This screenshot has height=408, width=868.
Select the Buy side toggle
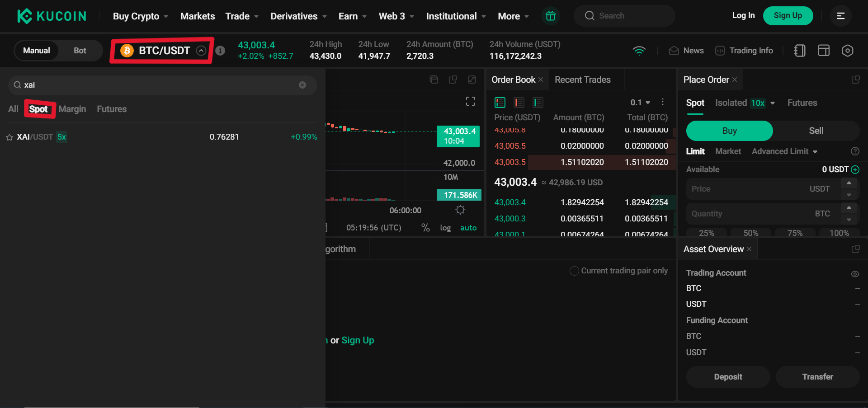[x=729, y=131]
